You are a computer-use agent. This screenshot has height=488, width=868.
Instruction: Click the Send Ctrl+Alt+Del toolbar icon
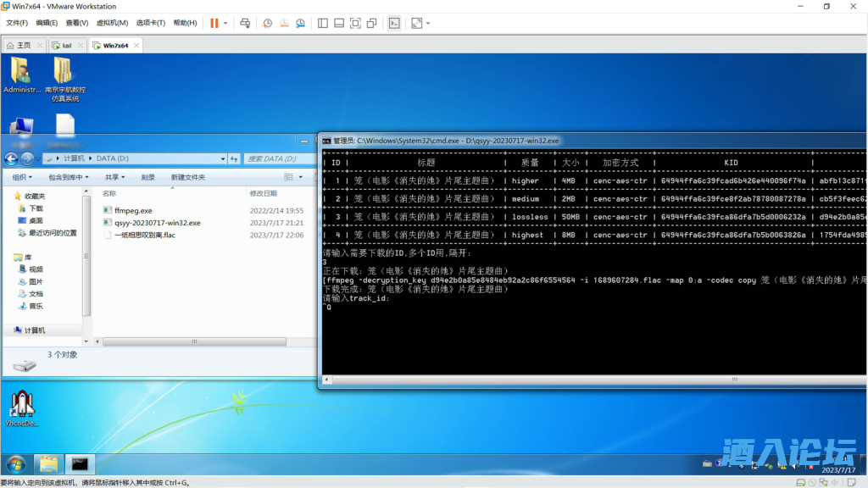pos(245,23)
